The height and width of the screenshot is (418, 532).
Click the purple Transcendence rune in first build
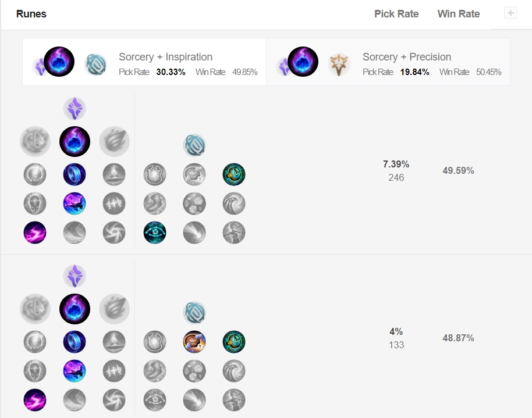tap(75, 203)
